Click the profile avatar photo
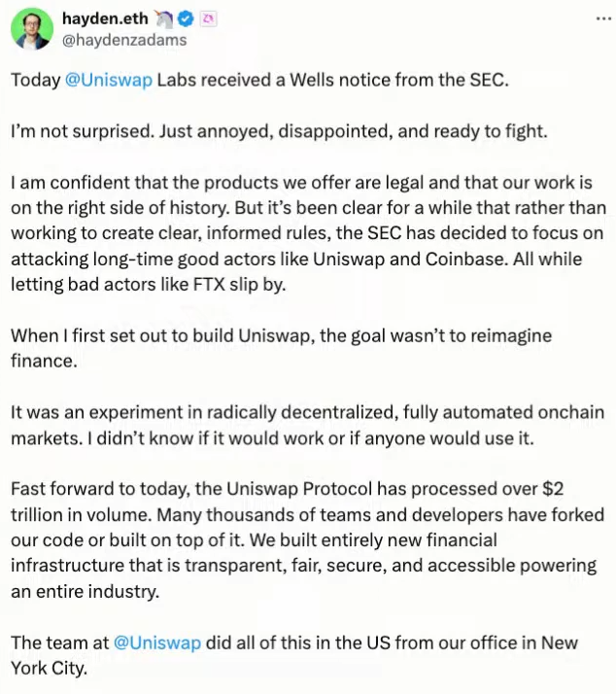 tap(31, 28)
